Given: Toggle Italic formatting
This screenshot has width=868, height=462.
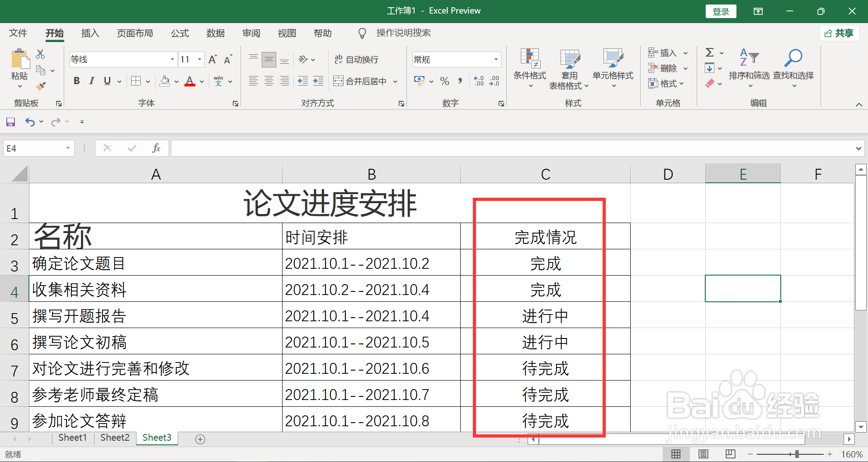Looking at the screenshot, I should pyautogui.click(x=92, y=81).
